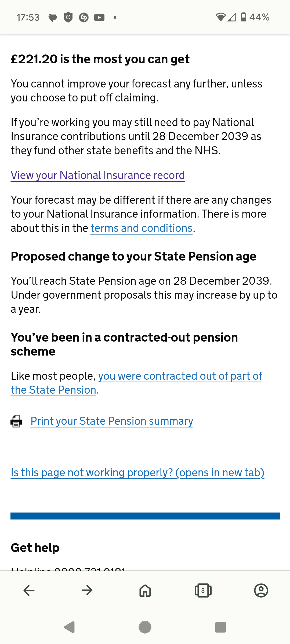Image resolution: width=290 pixels, height=644 pixels.
Task: Report this page not working properly
Action: (x=137, y=473)
